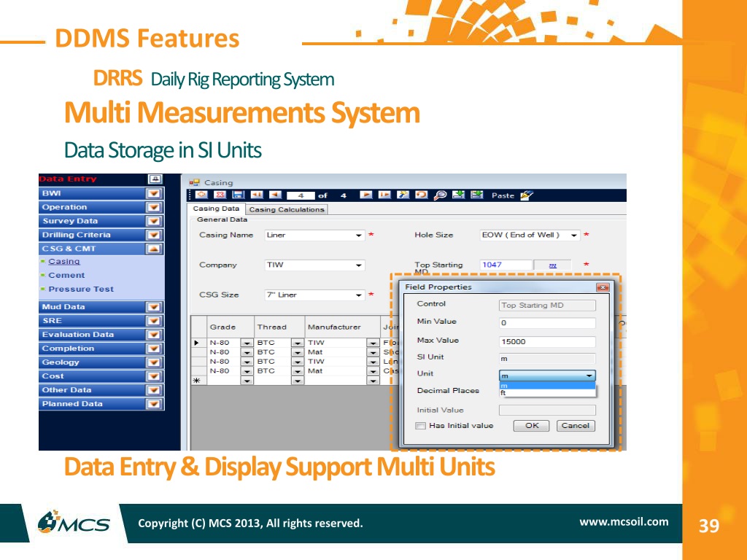Open Grade dropdown in the first N-80 row

click(x=247, y=343)
